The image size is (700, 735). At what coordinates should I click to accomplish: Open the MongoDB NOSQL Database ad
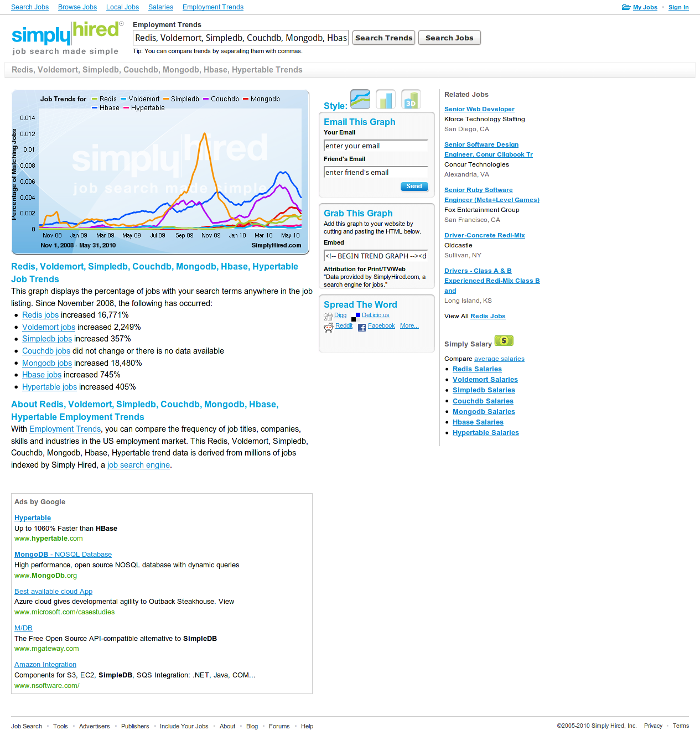pyautogui.click(x=63, y=555)
